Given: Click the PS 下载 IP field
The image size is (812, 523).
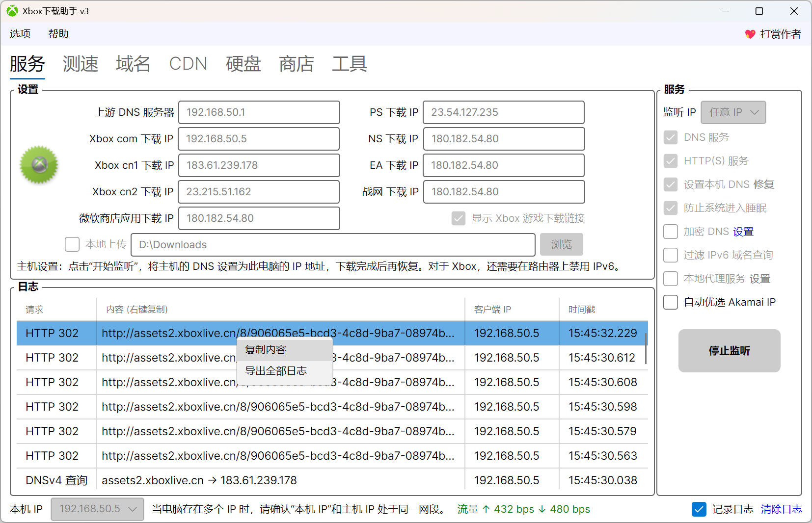Looking at the screenshot, I should (x=504, y=112).
